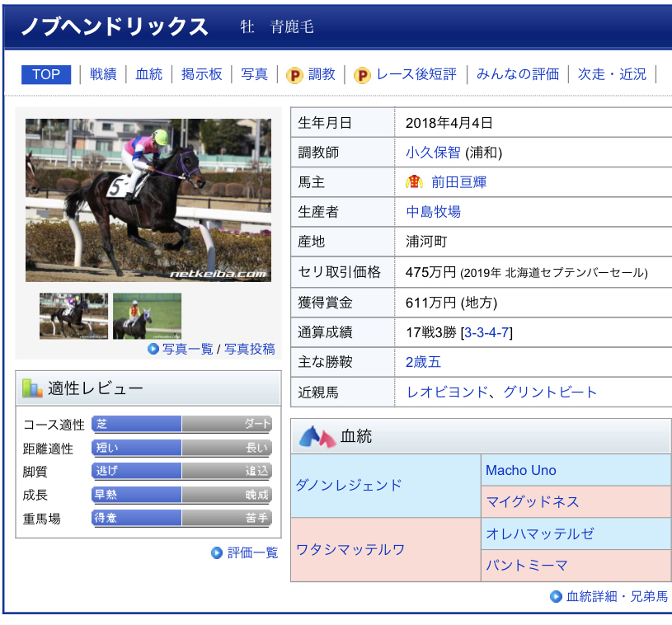This screenshot has height=625, width=672.
Task: Open relative レオビヨンド link
Action: pyautogui.click(x=447, y=392)
